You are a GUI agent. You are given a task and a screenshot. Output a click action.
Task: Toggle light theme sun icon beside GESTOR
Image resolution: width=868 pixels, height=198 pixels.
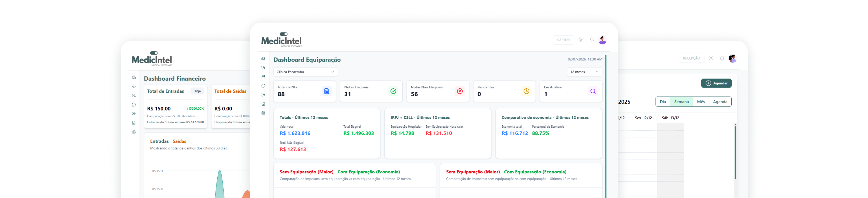(581, 40)
